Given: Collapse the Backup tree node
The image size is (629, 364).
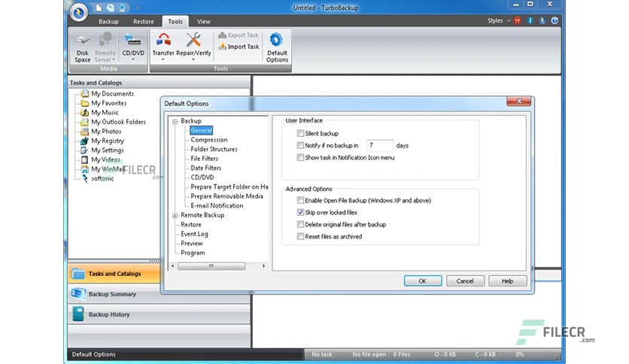Looking at the screenshot, I should 175,121.
